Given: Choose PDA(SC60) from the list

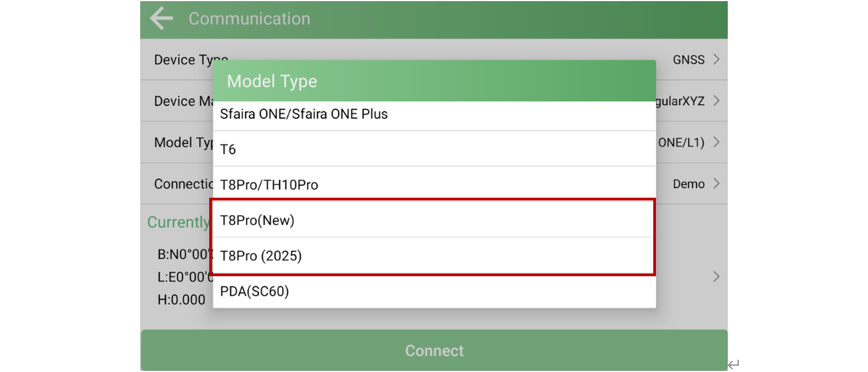Looking at the screenshot, I should pyautogui.click(x=255, y=291).
